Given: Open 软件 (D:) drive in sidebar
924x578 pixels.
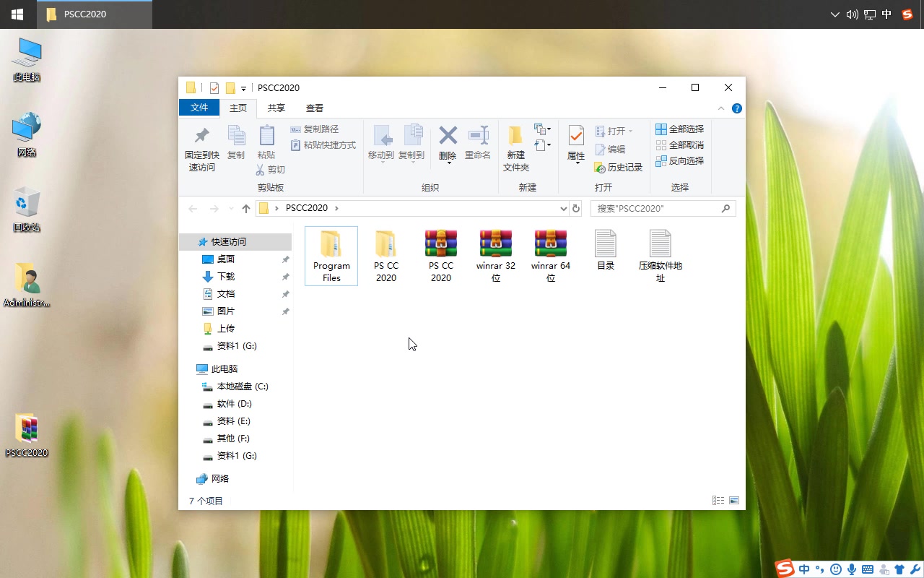Looking at the screenshot, I should tap(235, 404).
